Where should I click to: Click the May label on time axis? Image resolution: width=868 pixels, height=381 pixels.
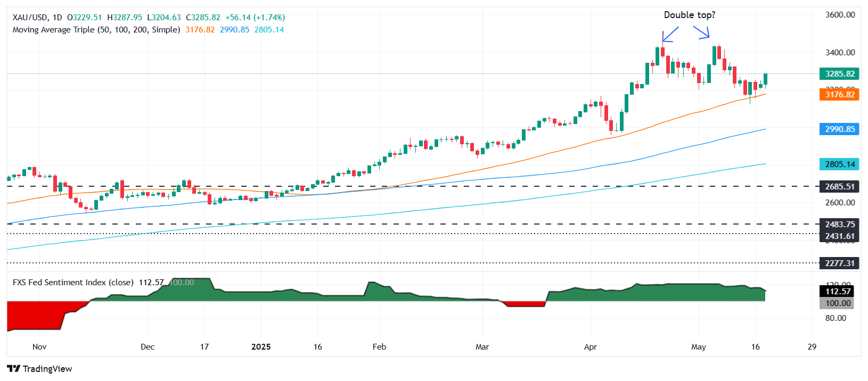pyautogui.click(x=698, y=347)
